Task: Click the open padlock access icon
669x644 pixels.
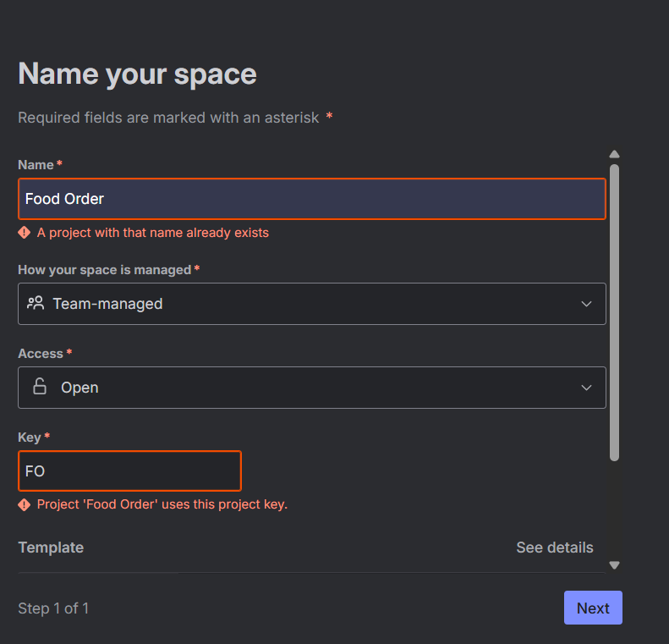Action: pos(40,387)
